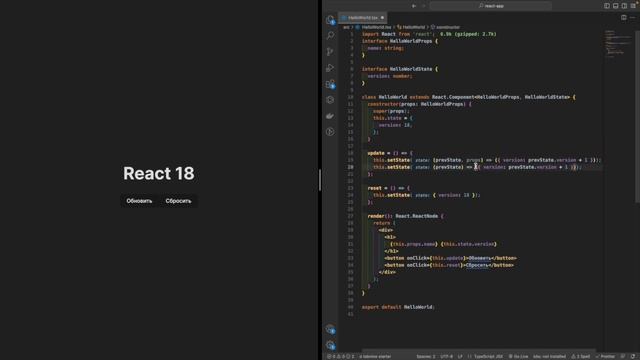Click the Сбросить button in the preview
Image resolution: width=640 pixels, height=360 pixels.
pyautogui.click(x=178, y=201)
